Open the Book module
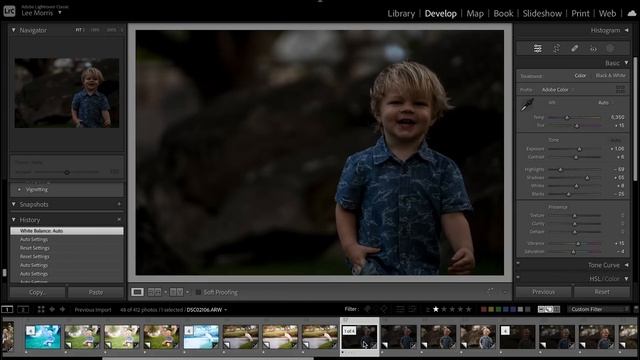640x360 pixels. tap(503, 13)
